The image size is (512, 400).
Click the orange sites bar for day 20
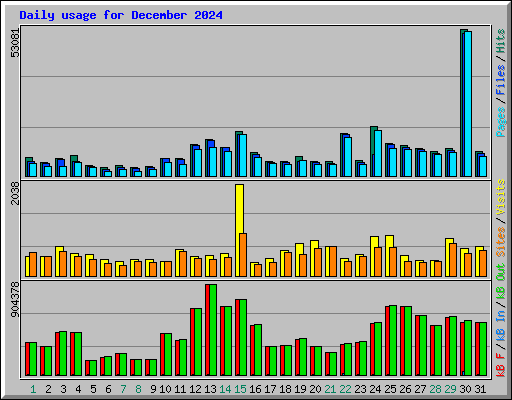coord(318,262)
